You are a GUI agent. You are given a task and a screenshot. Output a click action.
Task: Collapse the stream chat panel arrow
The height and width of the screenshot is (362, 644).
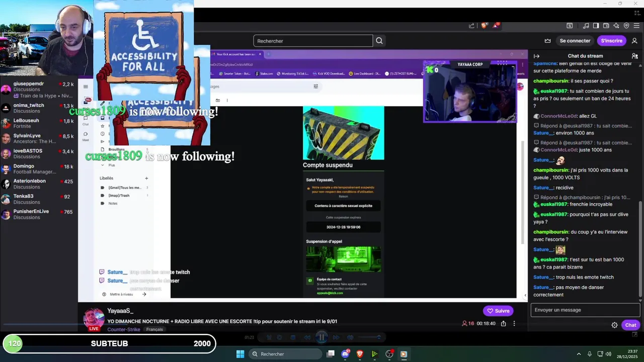click(x=536, y=56)
